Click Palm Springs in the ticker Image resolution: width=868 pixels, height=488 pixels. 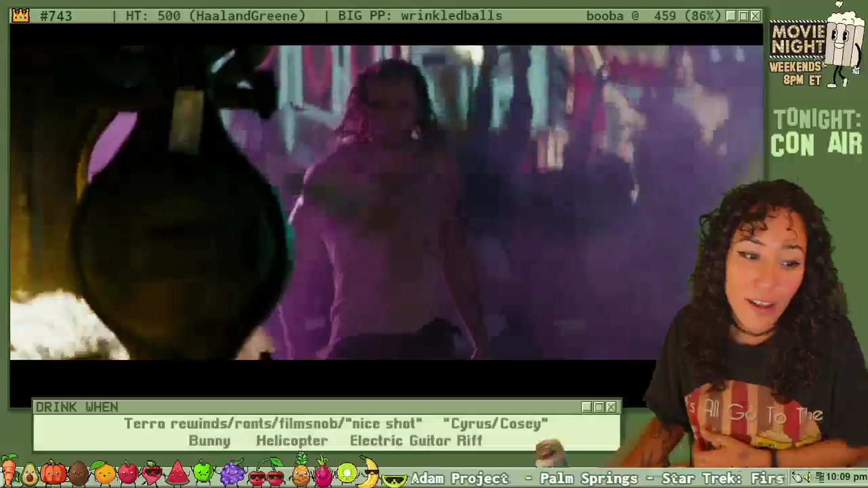[589, 478]
